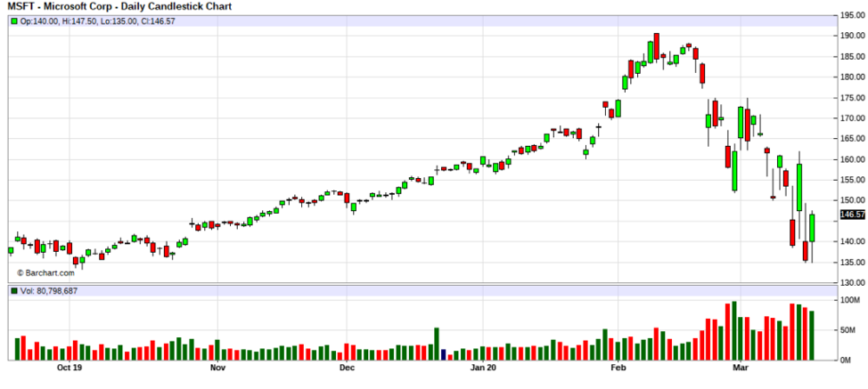Viewport: 868px width, 389px height.
Task: Click the 185.00 price axis label
Action: 853,57
